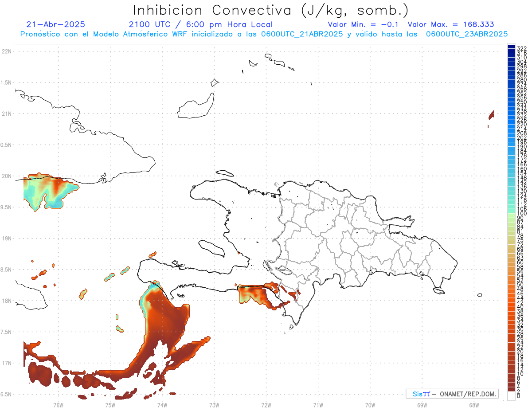Click the "68W" longitude label
The width and height of the screenshot is (532, 411).
473,405
